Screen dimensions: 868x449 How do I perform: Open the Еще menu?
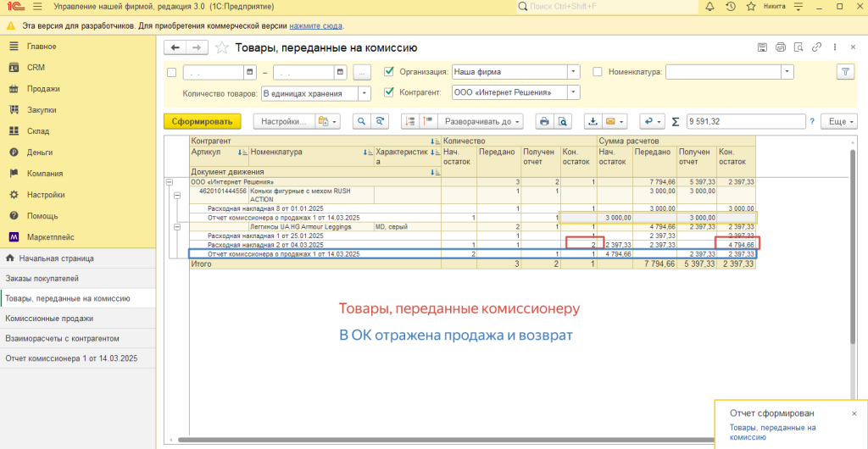click(838, 122)
